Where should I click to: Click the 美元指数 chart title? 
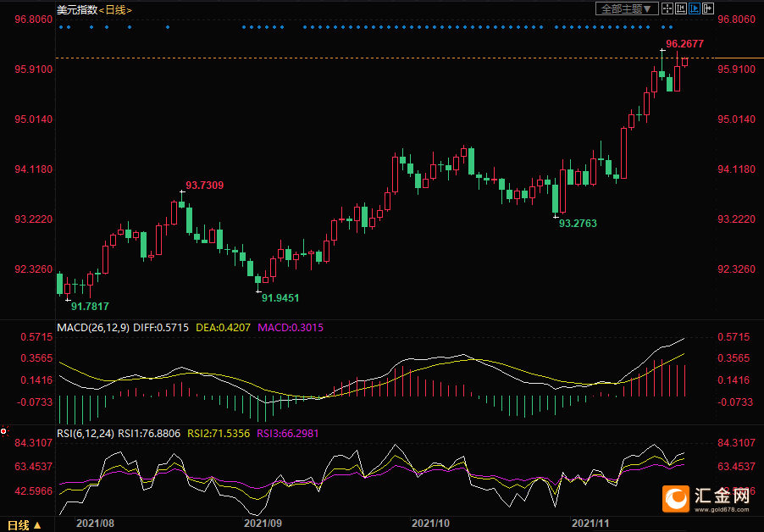click(76, 9)
